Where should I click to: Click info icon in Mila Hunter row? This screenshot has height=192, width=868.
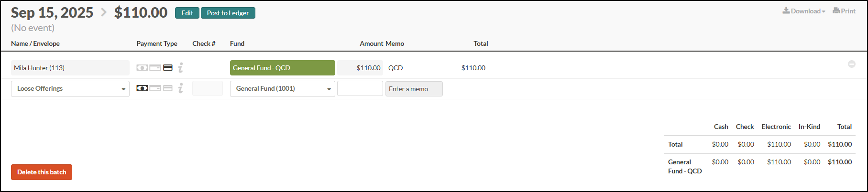click(181, 68)
